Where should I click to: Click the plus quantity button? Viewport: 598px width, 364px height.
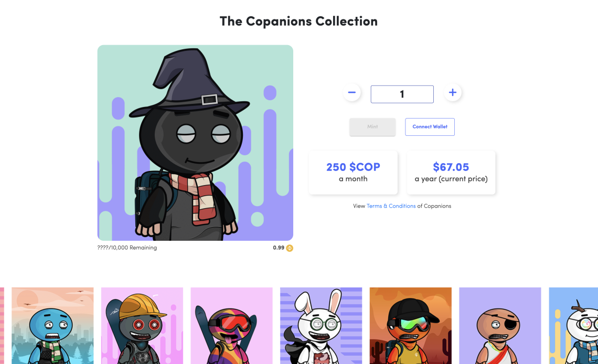coord(452,93)
